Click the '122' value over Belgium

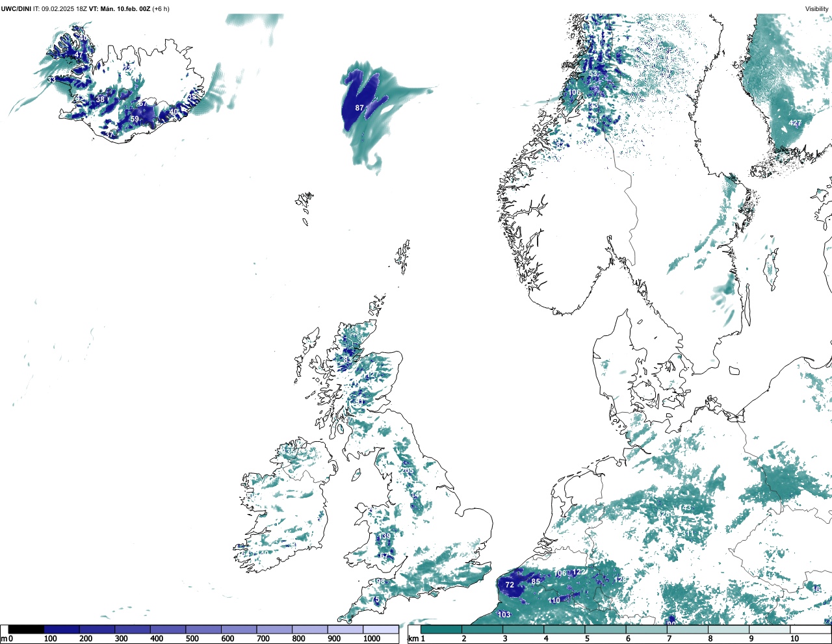point(578,572)
